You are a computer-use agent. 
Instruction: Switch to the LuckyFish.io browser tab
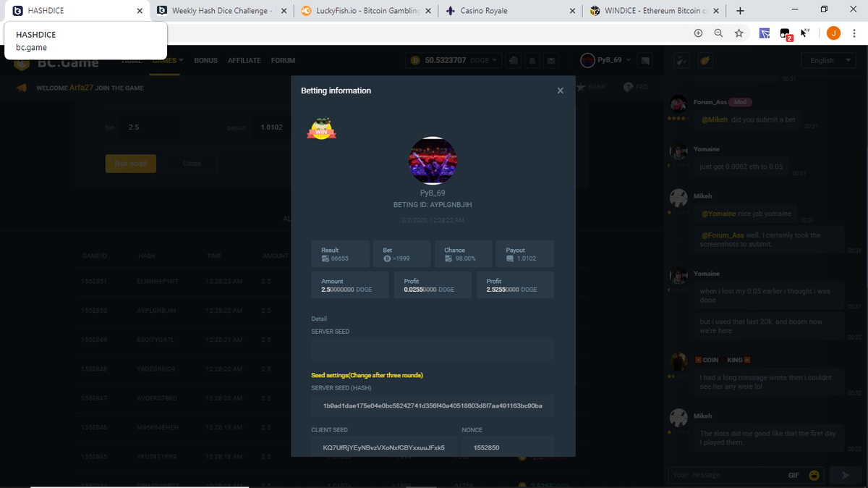[x=365, y=11]
